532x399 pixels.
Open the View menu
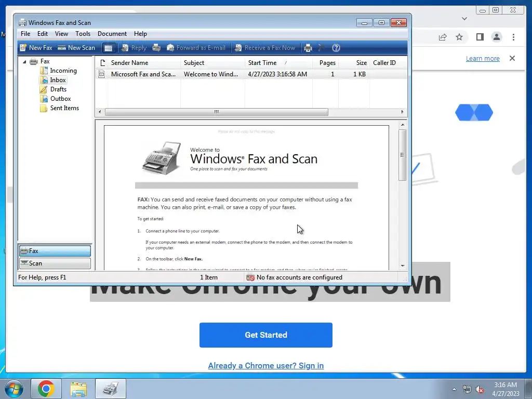point(61,34)
